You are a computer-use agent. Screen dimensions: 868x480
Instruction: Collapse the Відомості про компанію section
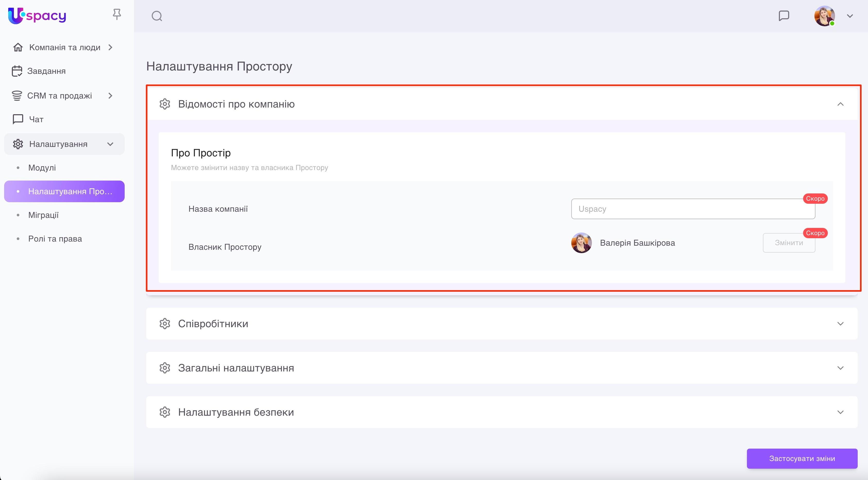(840, 104)
